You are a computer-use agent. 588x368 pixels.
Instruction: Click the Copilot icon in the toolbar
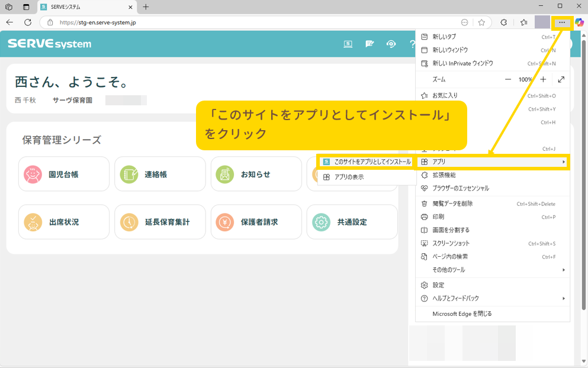[579, 22]
